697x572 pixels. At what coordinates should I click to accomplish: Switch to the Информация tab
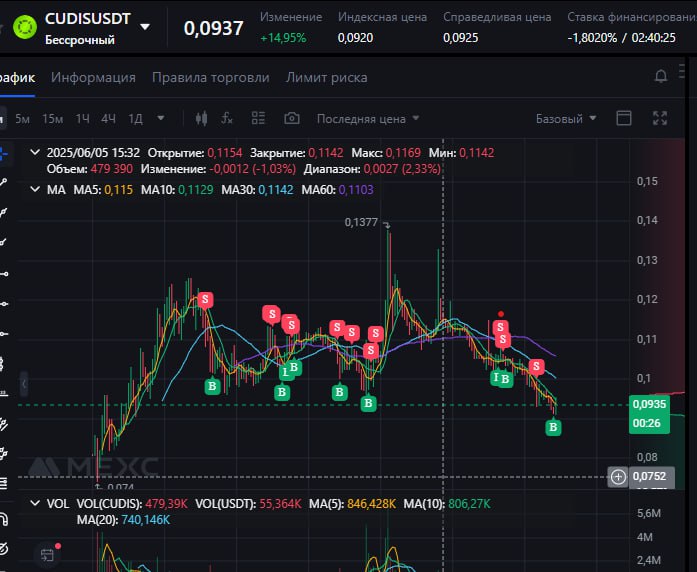(x=93, y=77)
